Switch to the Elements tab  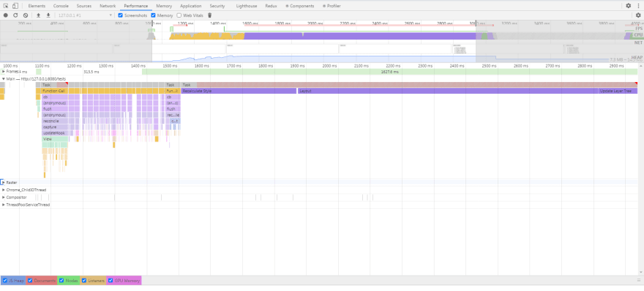37,6
